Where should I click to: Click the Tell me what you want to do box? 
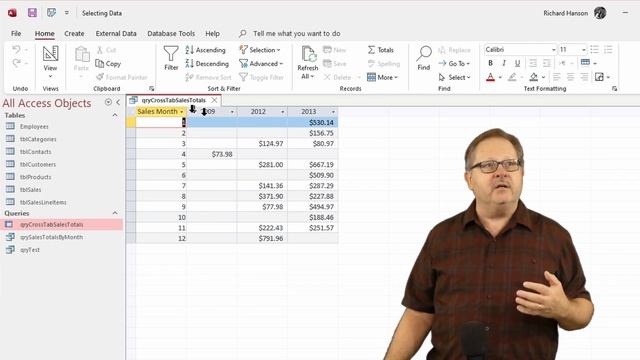point(297,33)
